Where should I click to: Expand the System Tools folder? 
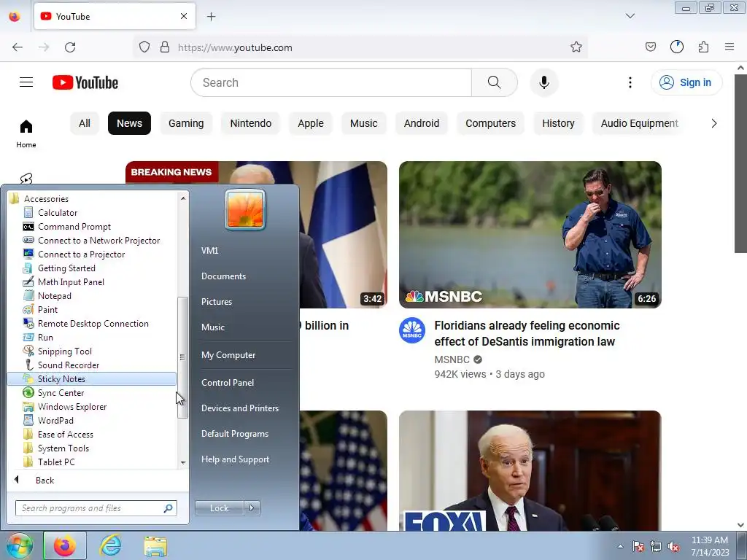[63, 448]
